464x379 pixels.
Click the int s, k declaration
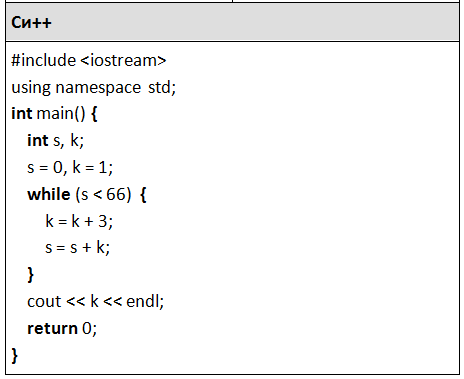coord(55,140)
